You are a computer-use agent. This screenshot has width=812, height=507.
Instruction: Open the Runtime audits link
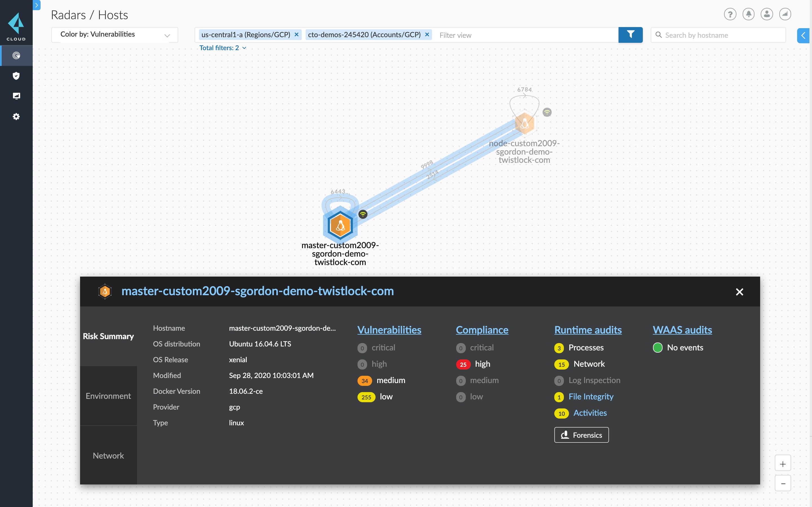pos(588,330)
